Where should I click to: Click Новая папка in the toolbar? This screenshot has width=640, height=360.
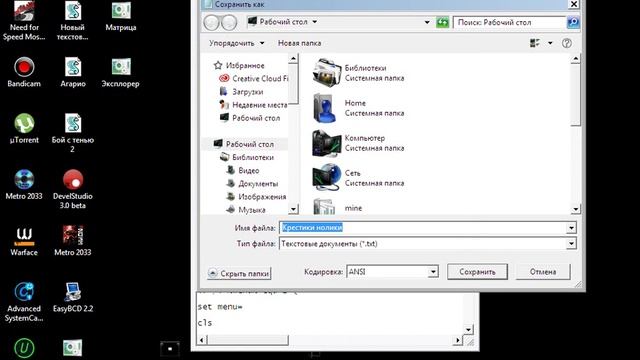click(x=300, y=43)
